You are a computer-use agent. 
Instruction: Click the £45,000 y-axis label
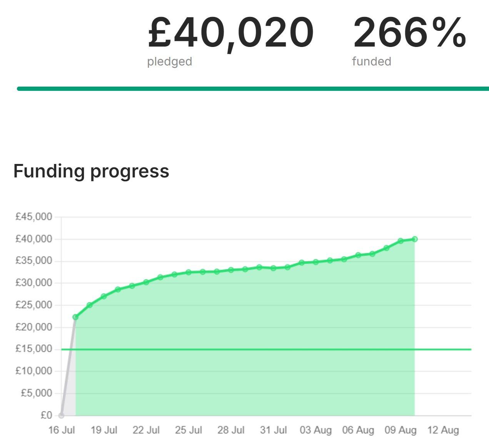pos(33,217)
